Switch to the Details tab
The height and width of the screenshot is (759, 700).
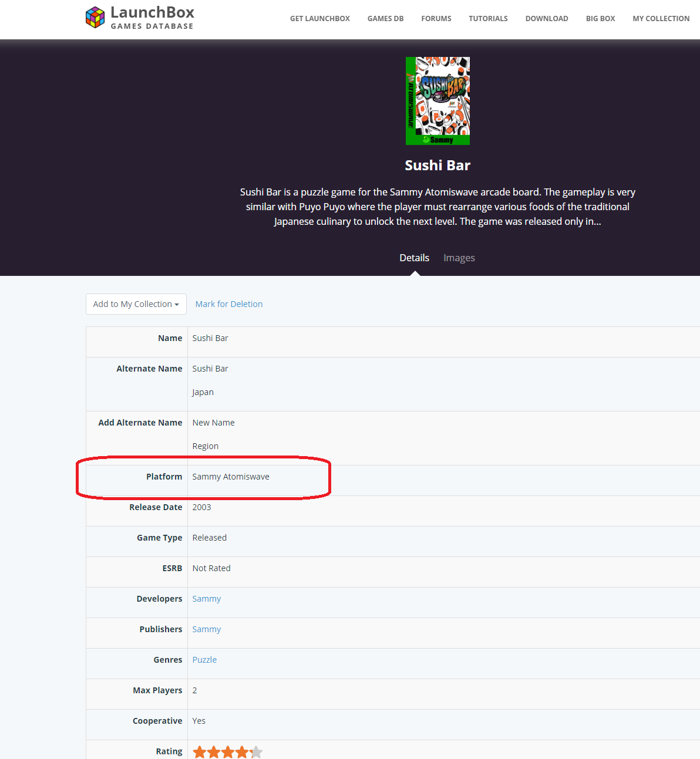(415, 258)
